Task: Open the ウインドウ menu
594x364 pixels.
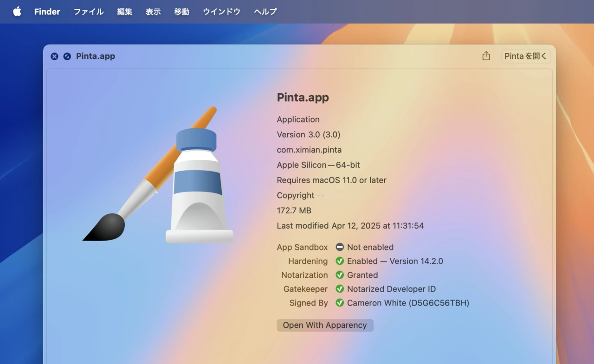Action: coord(222,12)
